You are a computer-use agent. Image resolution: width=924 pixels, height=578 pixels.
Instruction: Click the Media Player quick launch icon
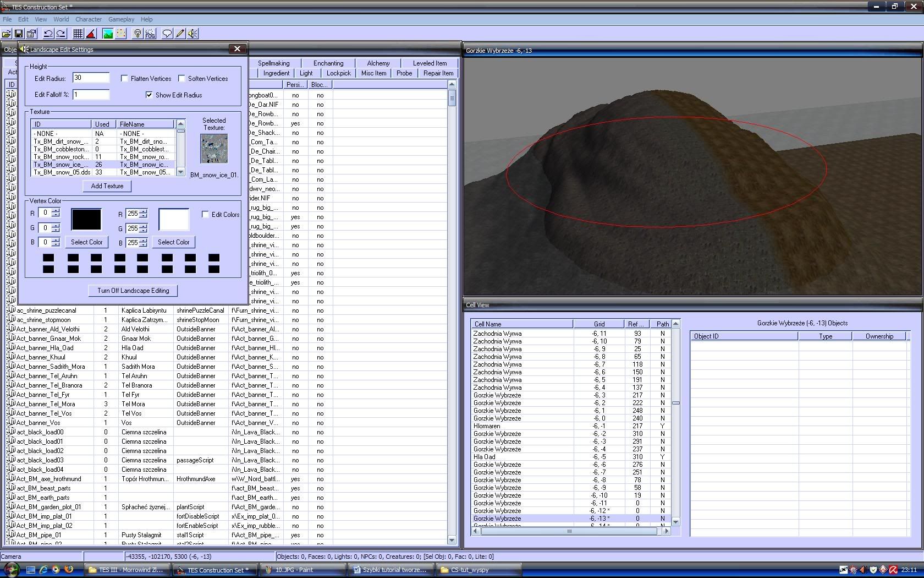click(56, 570)
